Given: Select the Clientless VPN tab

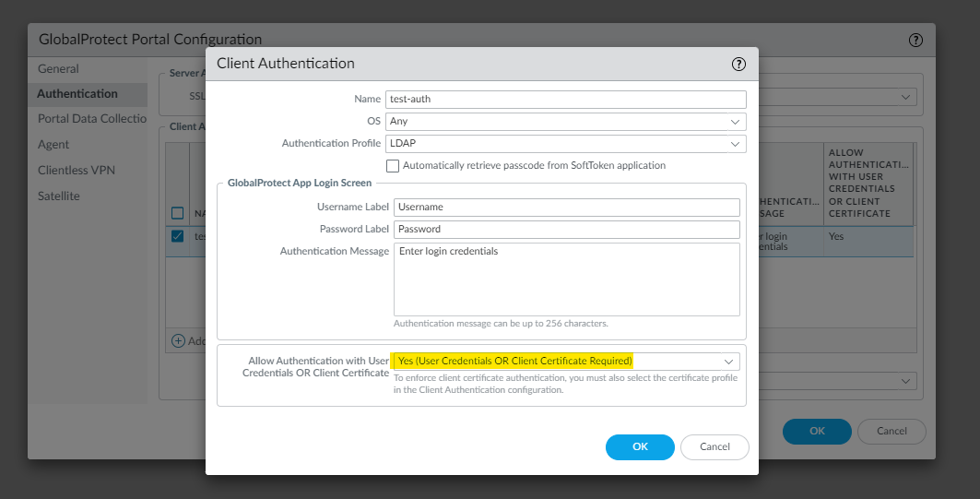Looking at the screenshot, I should (77, 171).
